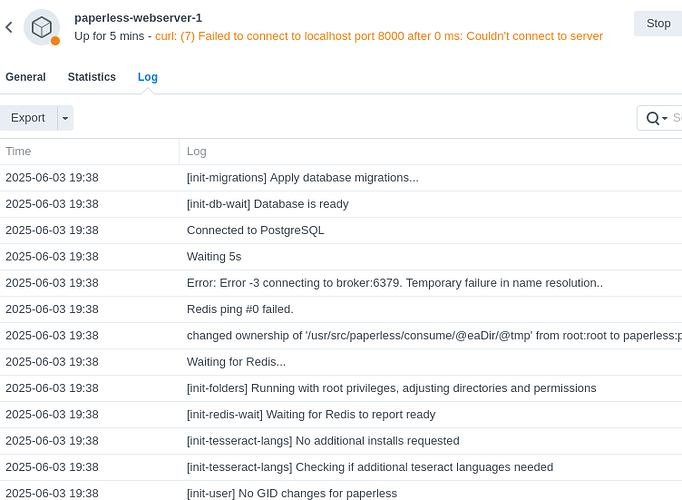682x500 pixels.
Task: Select the broker:6379 error log entry
Action: click(x=341, y=283)
